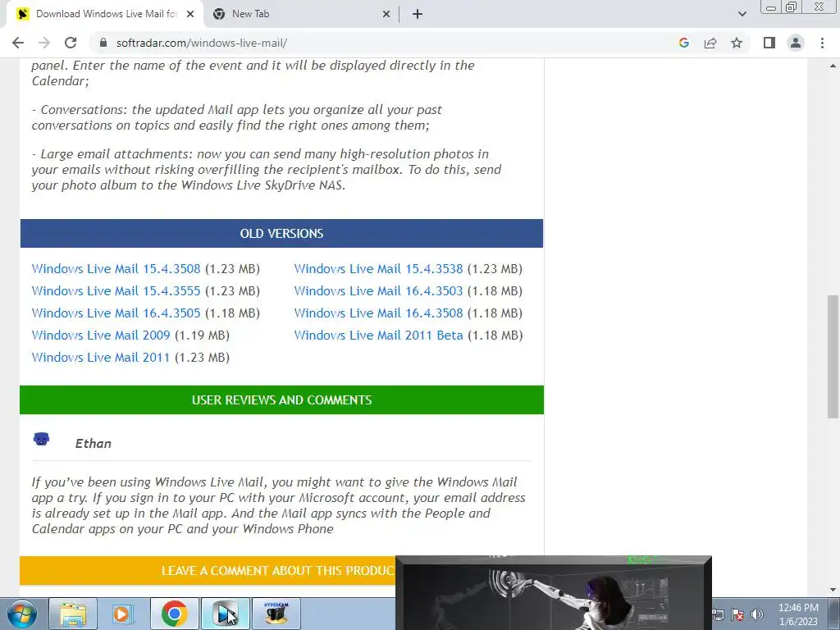
Task: Click the video thumbnail overlay
Action: click(x=554, y=593)
